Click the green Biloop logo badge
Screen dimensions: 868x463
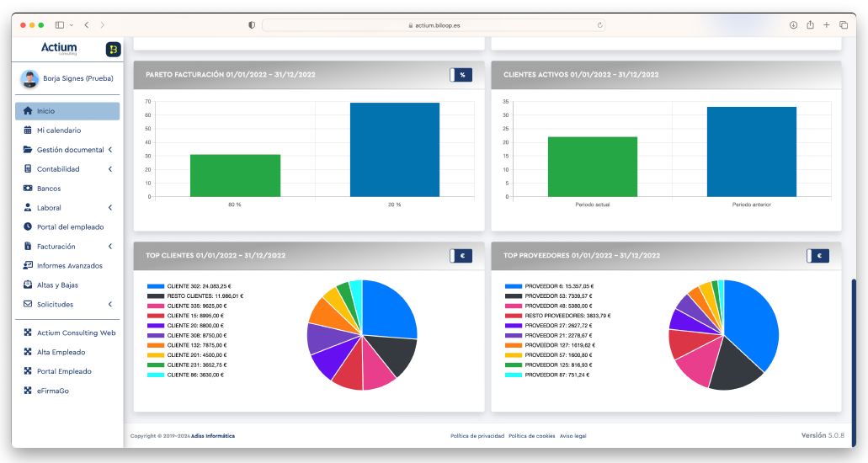click(113, 50)
